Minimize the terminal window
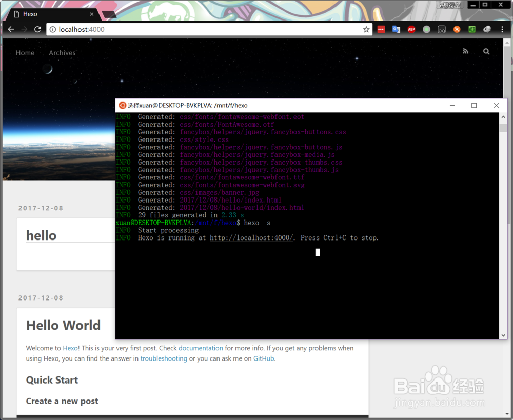The height and width of the screenshot is (420, 513). coord(452,105)
